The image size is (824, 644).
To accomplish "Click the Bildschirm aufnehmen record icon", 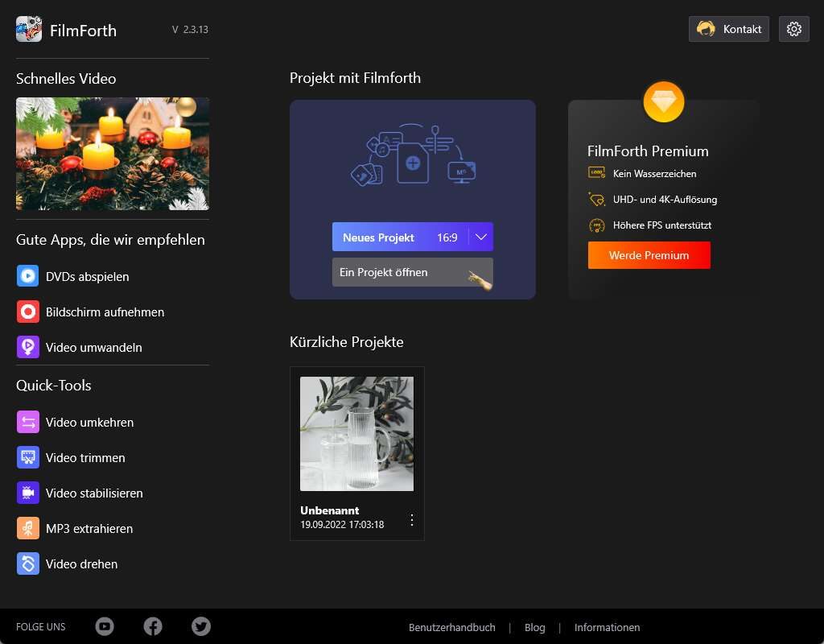I will coord(28,312).
